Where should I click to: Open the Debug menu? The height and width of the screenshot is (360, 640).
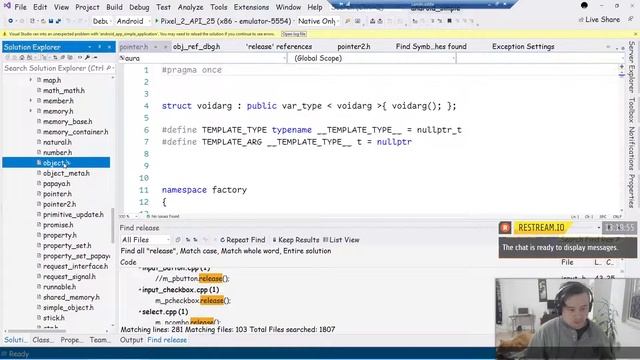pos(139,7)
